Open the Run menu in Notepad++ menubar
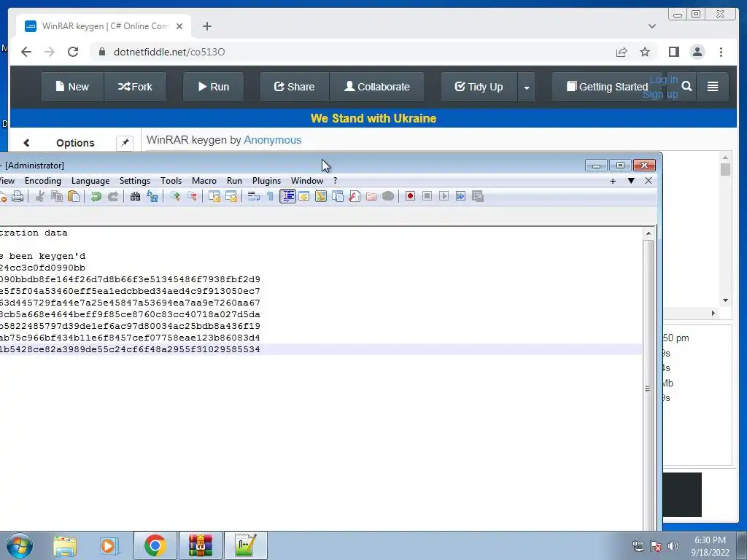The width and height of the screenshot is (747, 560). 234,181
